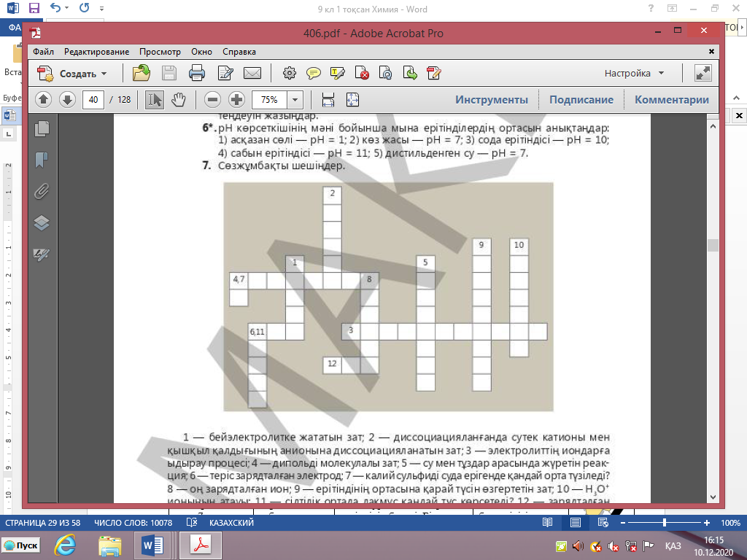Click the Word zoom in plus button
The image size is (747, 560).
(x=706, y=523)
